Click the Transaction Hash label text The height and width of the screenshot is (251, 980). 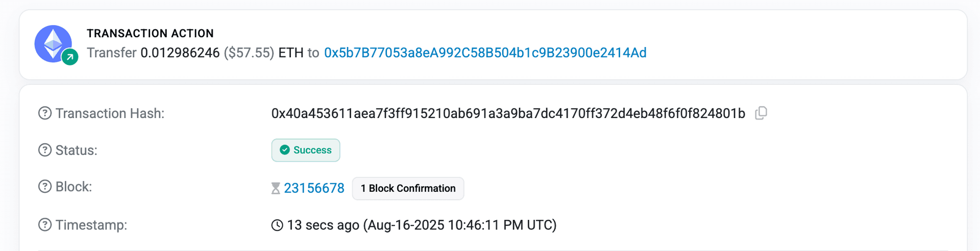click(x=110, y=113)
